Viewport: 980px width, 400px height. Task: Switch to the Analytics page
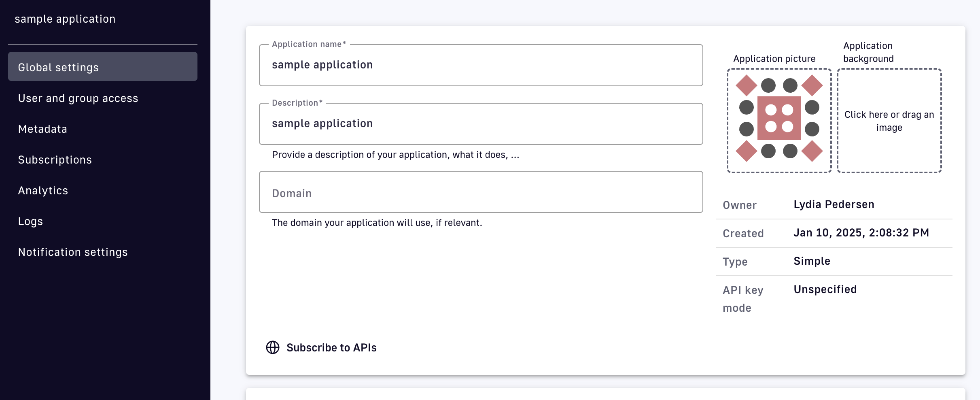pos(43,190)
